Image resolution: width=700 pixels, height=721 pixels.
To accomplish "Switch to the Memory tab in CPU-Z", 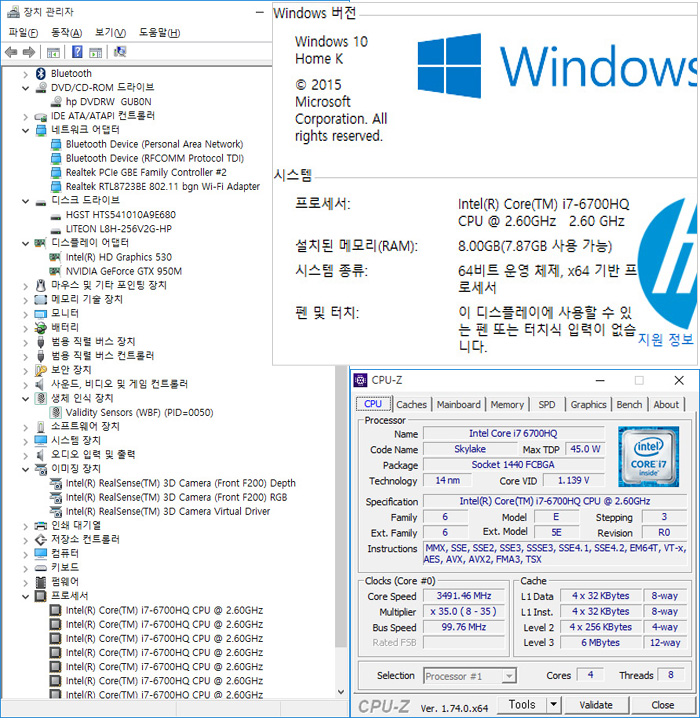I will click(507, 405).
